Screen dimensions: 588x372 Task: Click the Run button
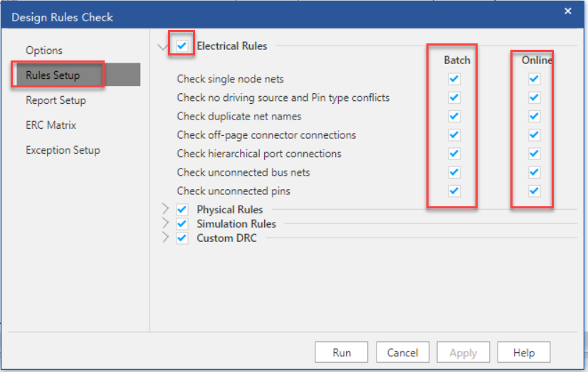342,352
